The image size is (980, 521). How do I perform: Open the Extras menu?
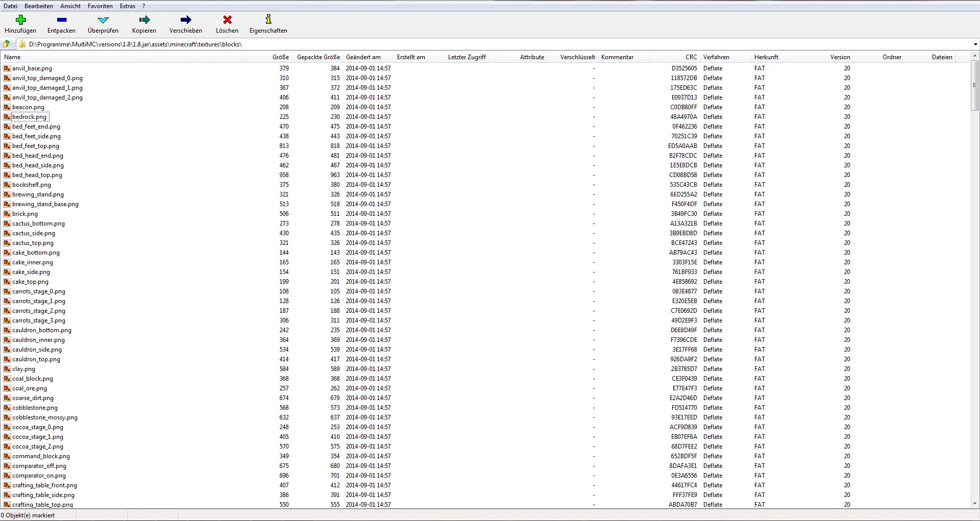128,6
